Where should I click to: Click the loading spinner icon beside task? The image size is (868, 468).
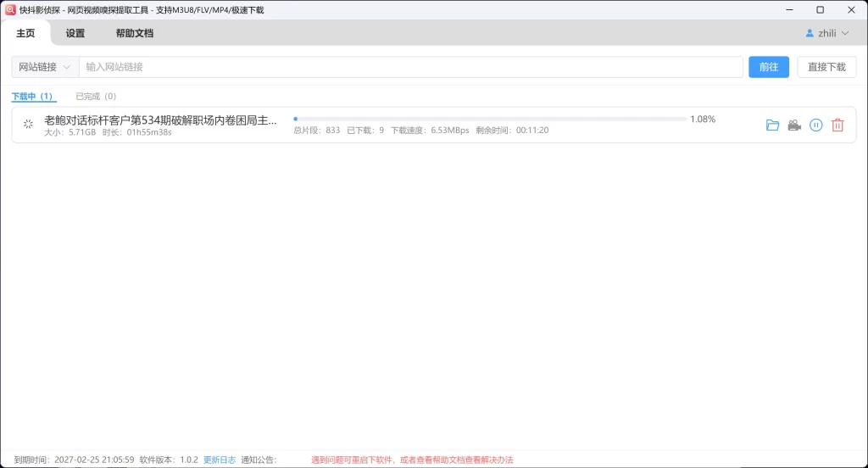(x=28, y=125)
